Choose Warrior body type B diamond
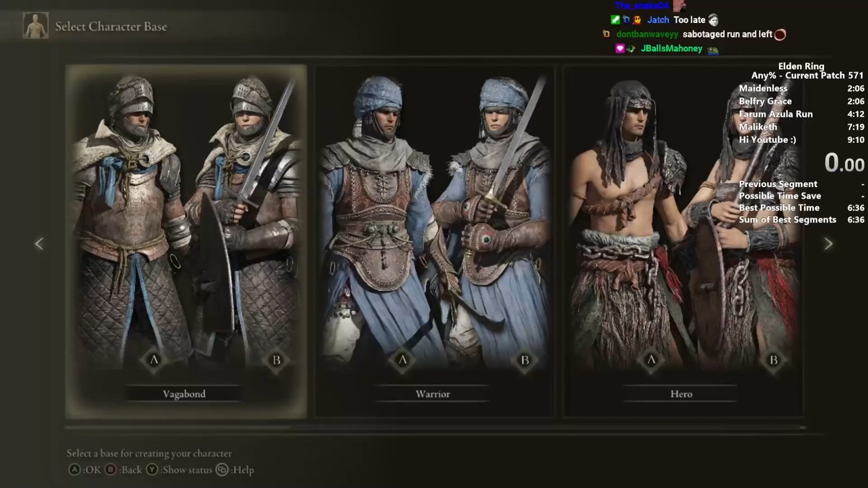Viewport: 868px width, 488px height. (x=524, y=361)
